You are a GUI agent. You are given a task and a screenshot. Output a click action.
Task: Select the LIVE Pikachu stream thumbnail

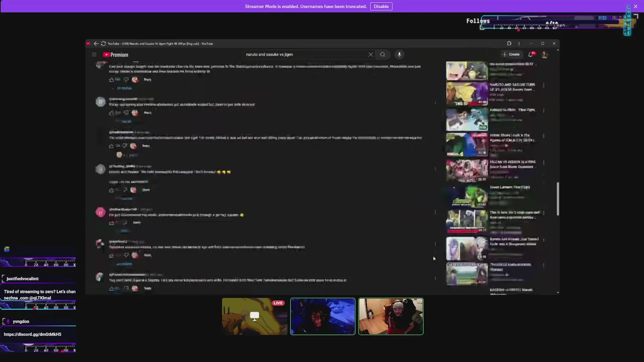point(255,316)
